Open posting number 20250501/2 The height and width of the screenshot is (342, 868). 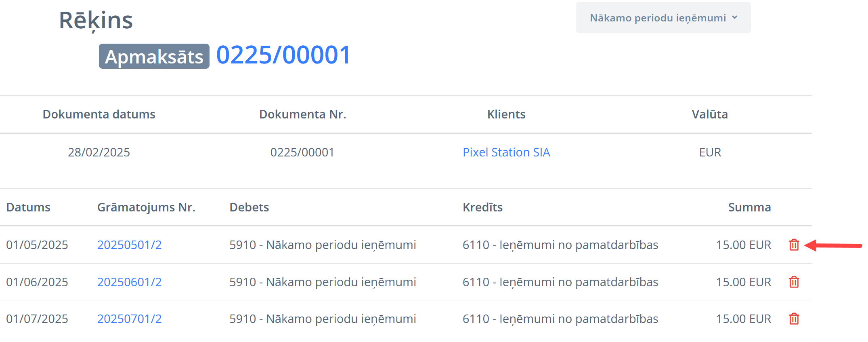(x=129, y=245)
